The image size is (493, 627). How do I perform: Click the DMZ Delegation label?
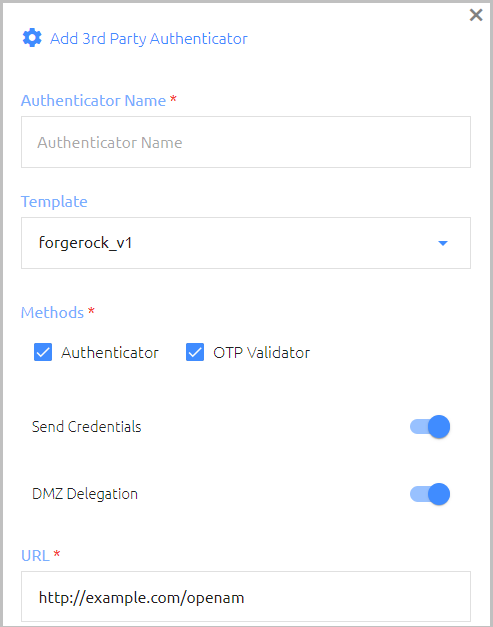coord(85,494)
